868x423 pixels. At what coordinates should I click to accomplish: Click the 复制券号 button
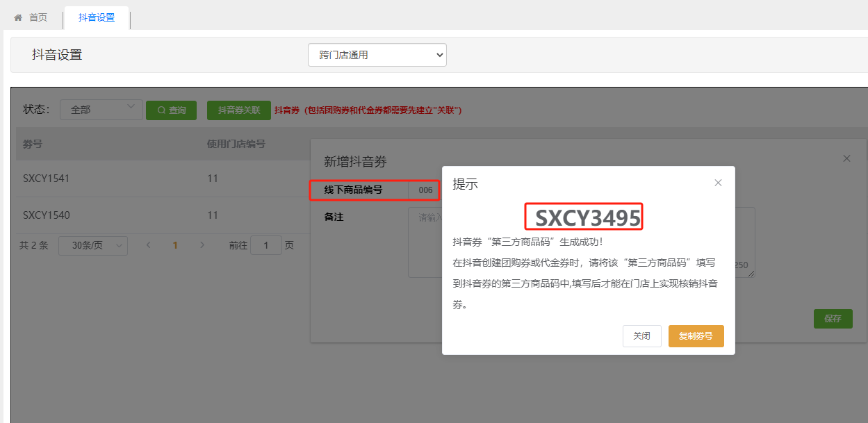tap(696, 336)
